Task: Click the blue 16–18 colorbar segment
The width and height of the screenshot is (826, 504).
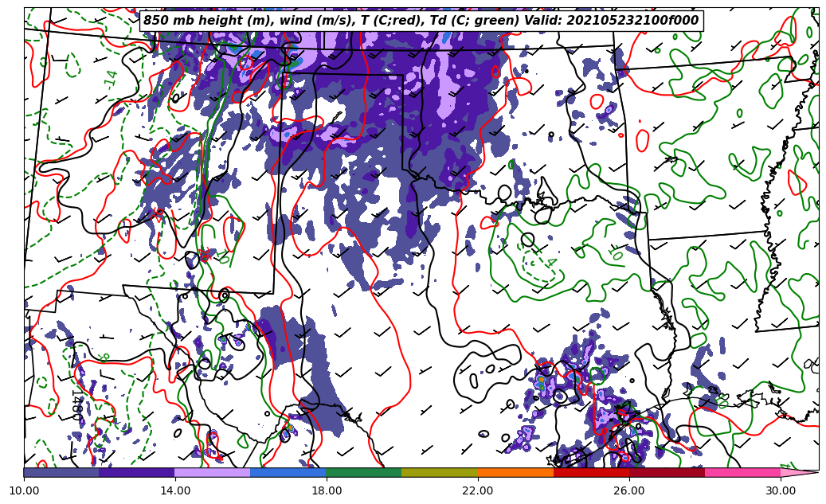Action: 288,472
